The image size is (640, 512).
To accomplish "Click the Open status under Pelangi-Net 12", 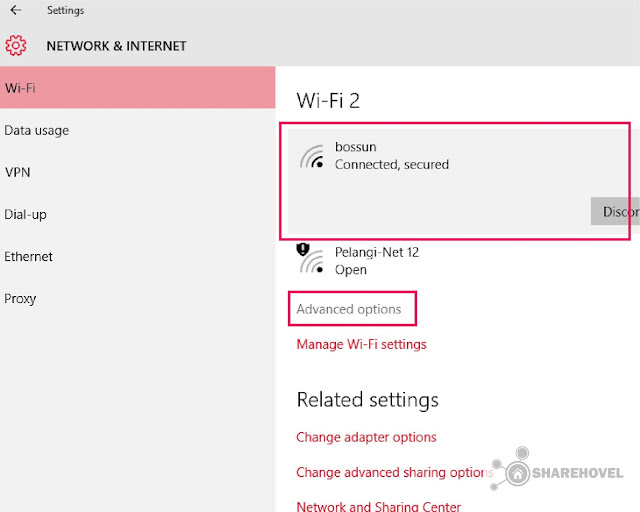I will 351,270.
